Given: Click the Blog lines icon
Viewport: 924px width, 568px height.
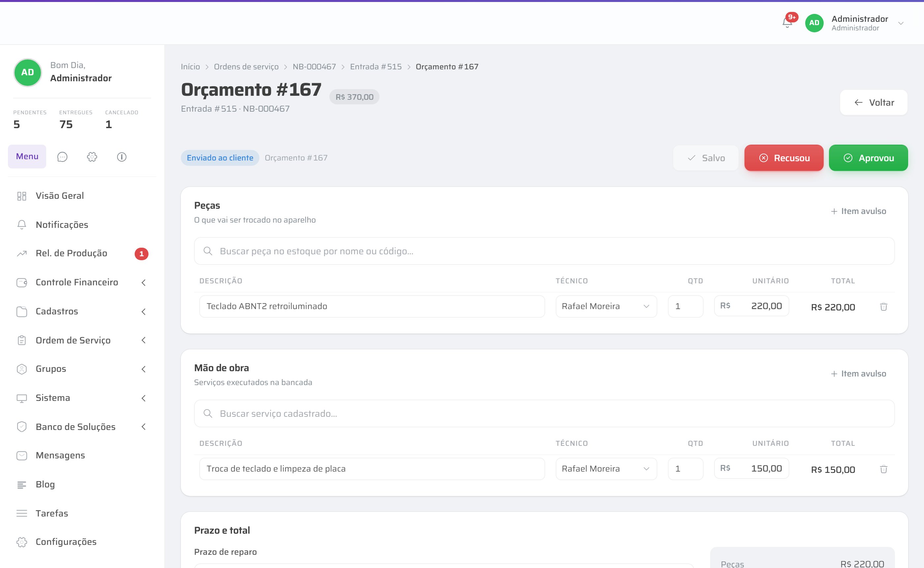Looking at the screenshot, I should (22, 484).
